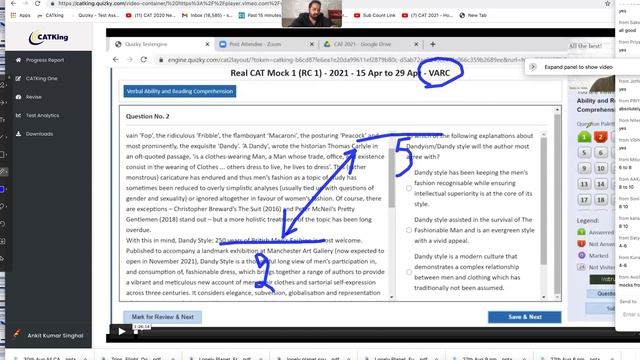Open a new tab with the plus icon

tap(433, 44)
